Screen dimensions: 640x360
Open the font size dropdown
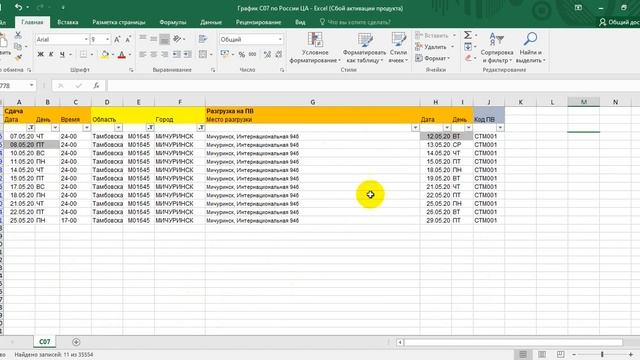107,40
